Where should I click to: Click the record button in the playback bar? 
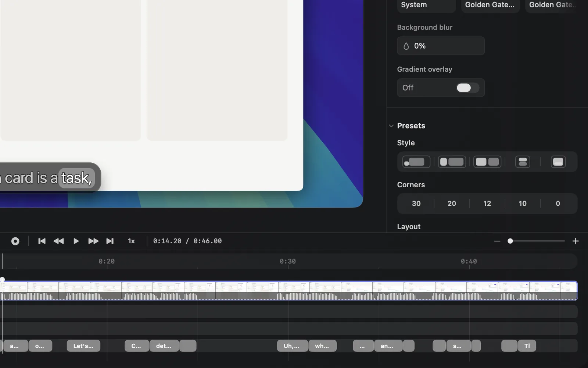[x=15, y=241]
